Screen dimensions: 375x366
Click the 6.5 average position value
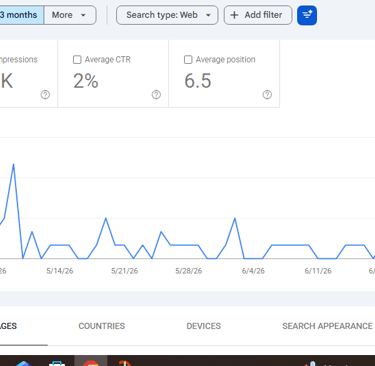(198, 81)
